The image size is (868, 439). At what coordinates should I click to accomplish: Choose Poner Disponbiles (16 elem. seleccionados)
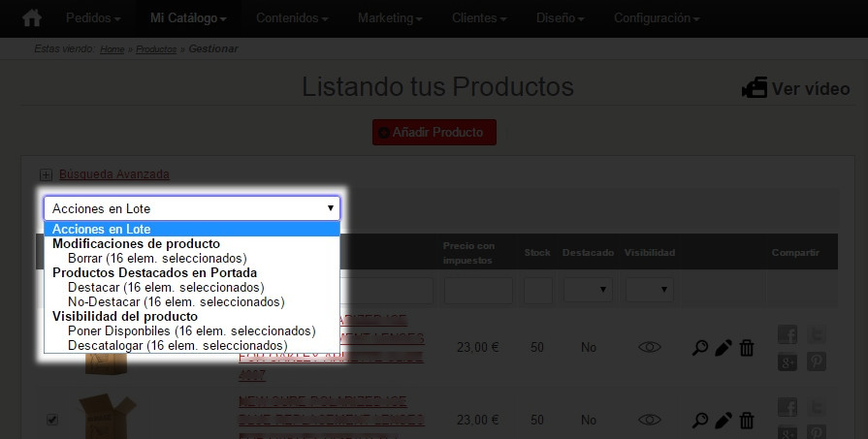pos(191,331)
